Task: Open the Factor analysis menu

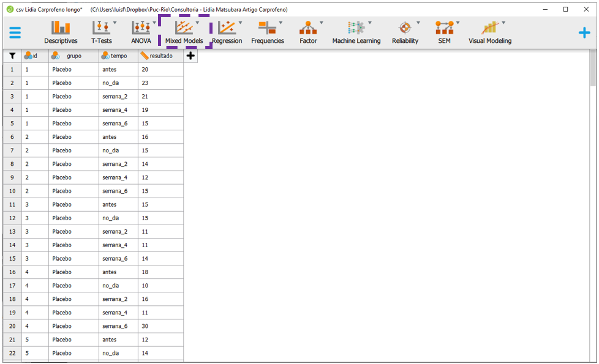Action: click(x=308, y=33)
